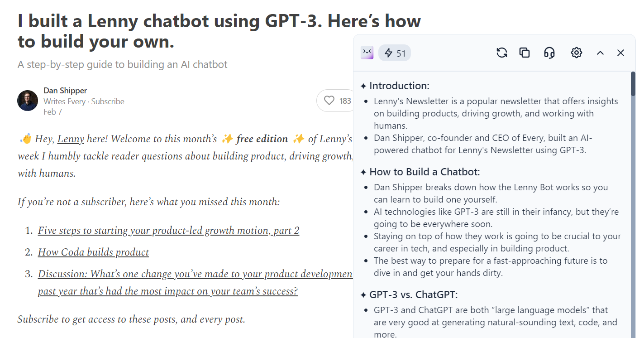This screenshot has height=338, width=644.
Task: Open the product-led growth motion article
Action: 169,230
